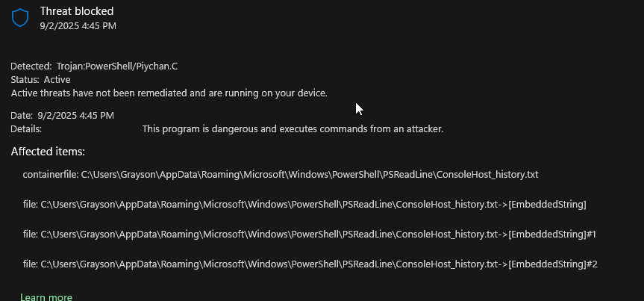Click the detected name Trojan:PowerShell/Piychan.C
This screenshot has height=301, width=644.
click(x=117, y=66)
